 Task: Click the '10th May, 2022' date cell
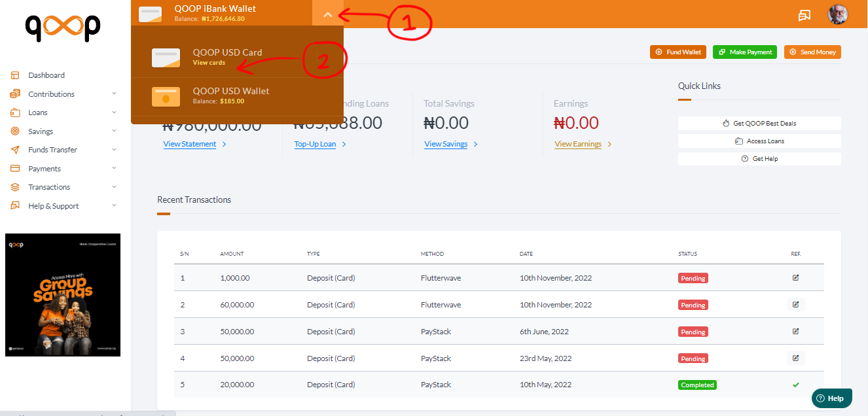[x=545, y=385]
